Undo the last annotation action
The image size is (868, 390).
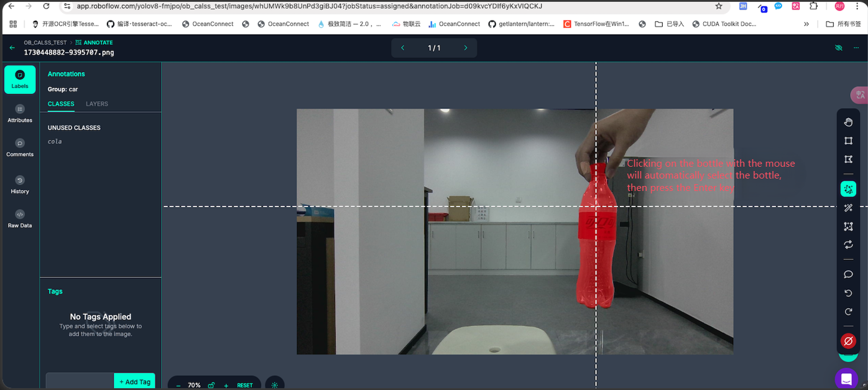click(x=848, y=293)
